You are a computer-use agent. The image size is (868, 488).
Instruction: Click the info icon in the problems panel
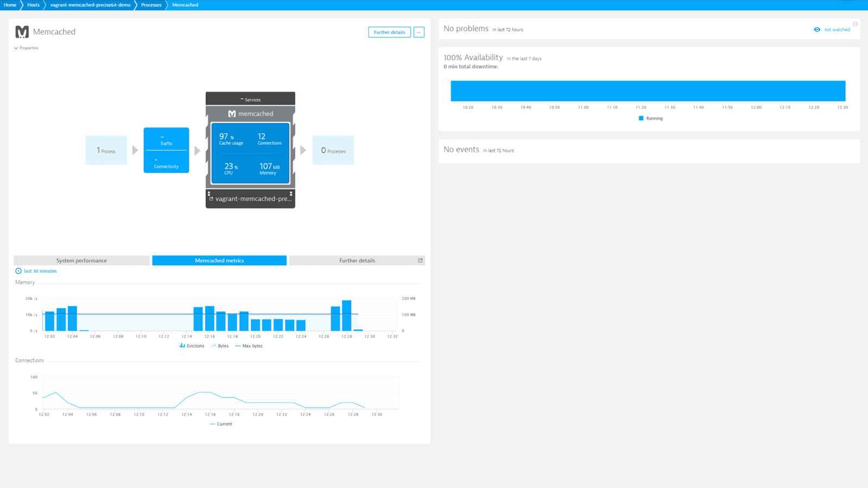(x=855, y=24)
